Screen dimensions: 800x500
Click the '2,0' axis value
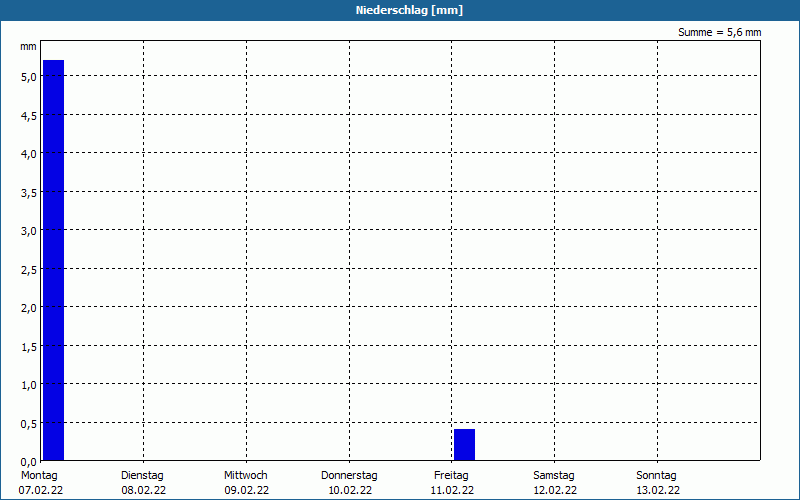click(29, 308)
